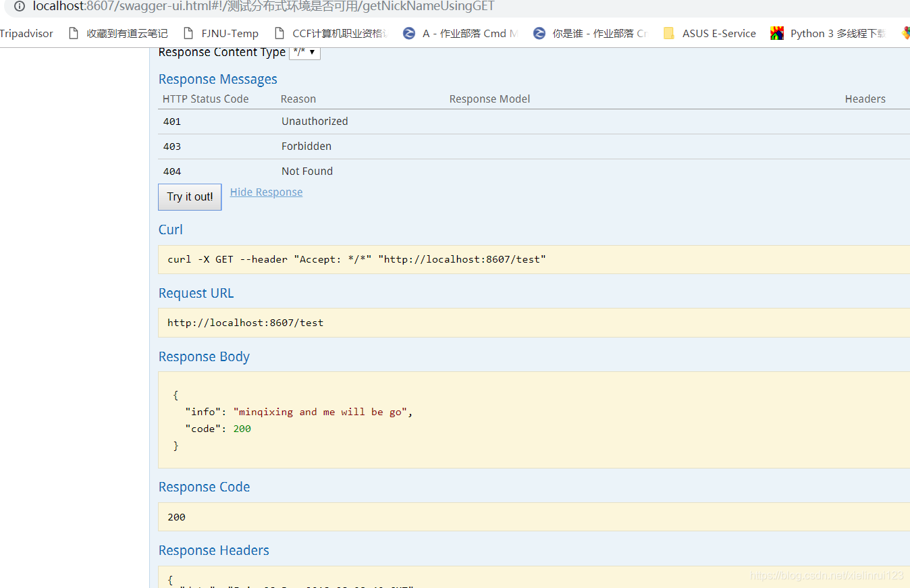Open the FJNU-Temp bookmark
The width and height of the screenshot is (910, 588).
221,33
